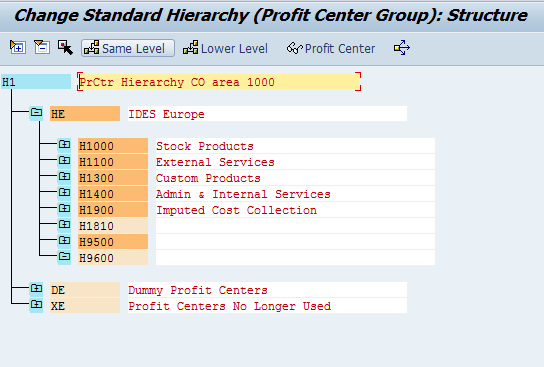The width and height of the screenshot is (544, 367).
Task: Click the Expand subtree toolbar icon
Action: (17, 47)
